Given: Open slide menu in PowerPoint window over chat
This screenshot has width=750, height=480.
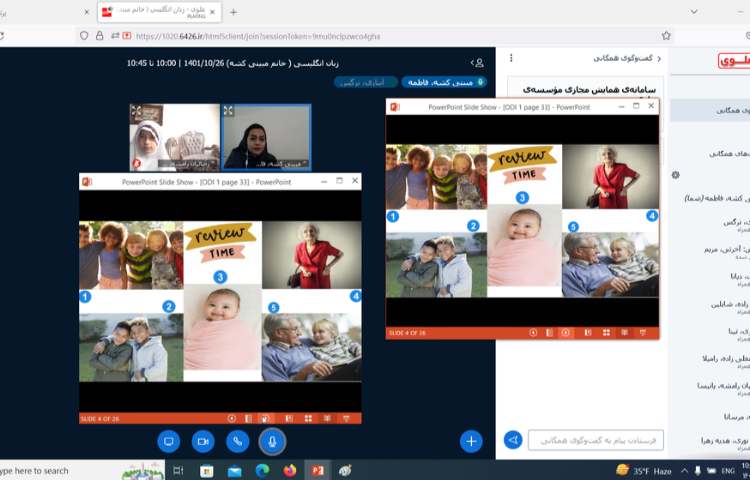Looking at the screenshot, I should [x=549, y=333].
